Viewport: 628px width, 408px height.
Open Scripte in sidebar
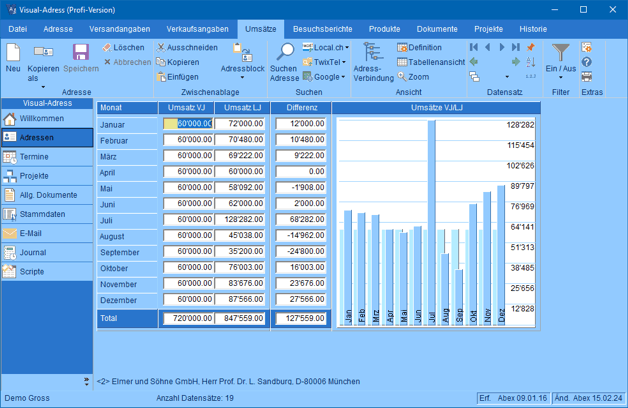pyautogui.click(x=47, y=271)
